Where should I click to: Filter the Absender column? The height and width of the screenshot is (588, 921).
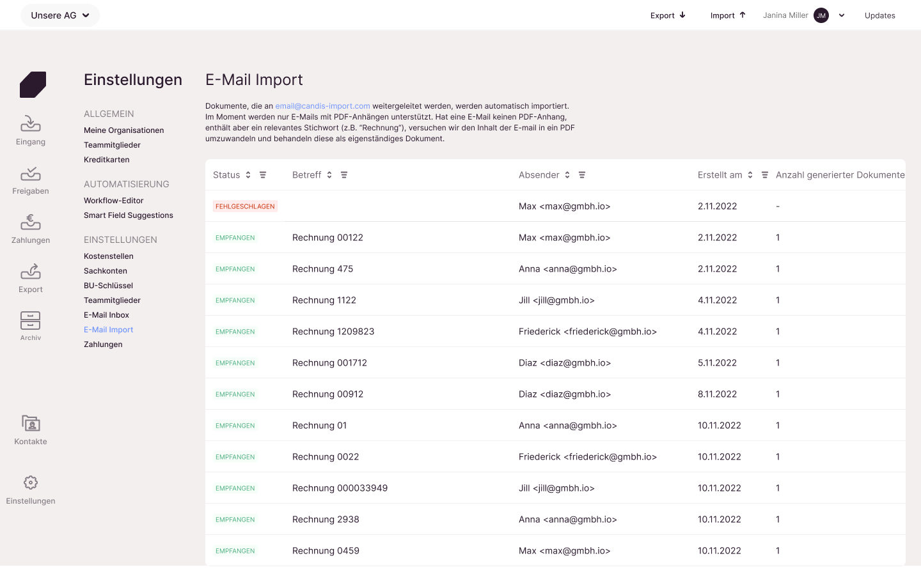582,175
